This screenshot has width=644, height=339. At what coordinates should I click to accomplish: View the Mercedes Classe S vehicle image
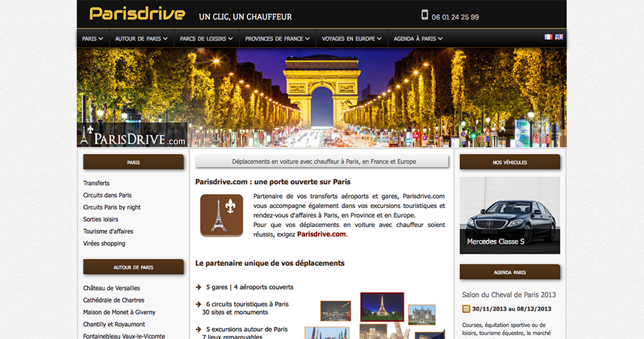click(x=510, y=216)
